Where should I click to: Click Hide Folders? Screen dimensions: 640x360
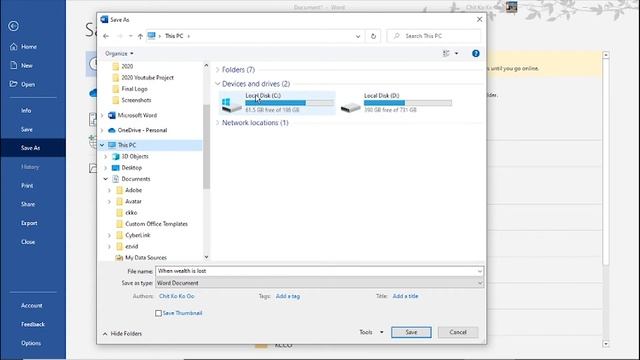point(122,334)
